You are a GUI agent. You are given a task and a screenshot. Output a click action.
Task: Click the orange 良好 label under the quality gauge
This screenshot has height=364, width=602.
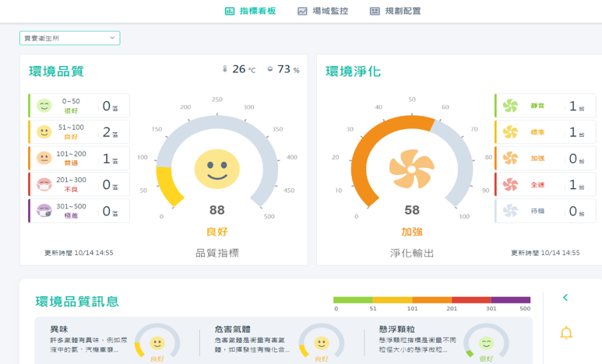tap(217, 232)
